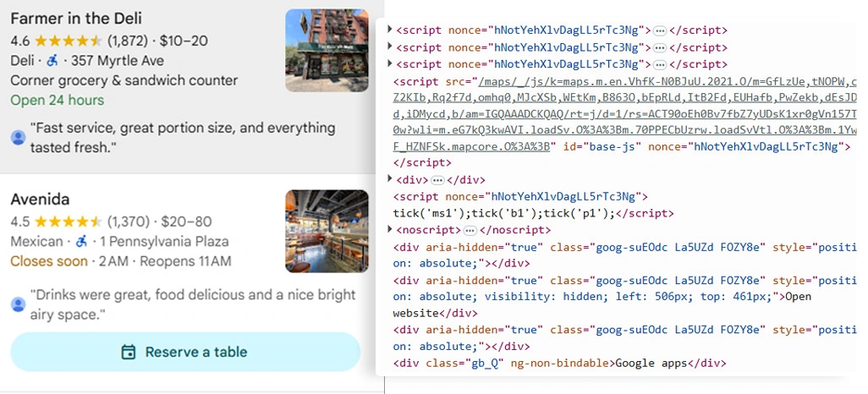Viewport: 868px width, 394px height.
Task: Click the "Fast service, great portion size" review
Action: (x=183, y=138)
